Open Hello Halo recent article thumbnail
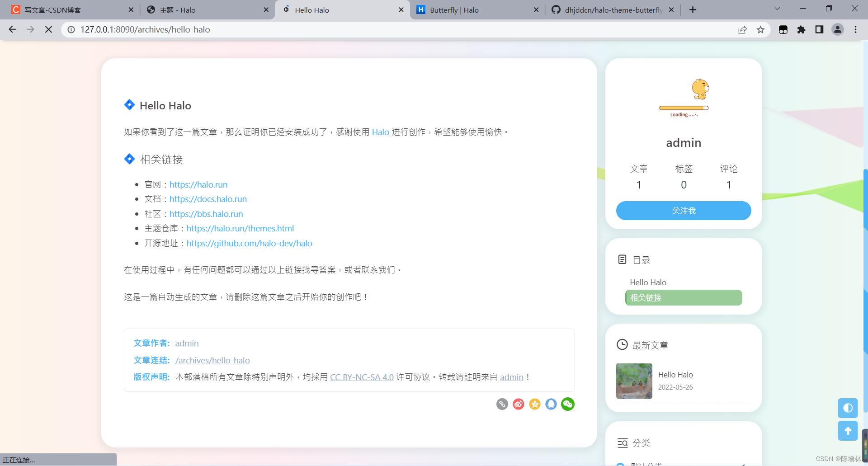The image size is (868, 466). point(634,381)
